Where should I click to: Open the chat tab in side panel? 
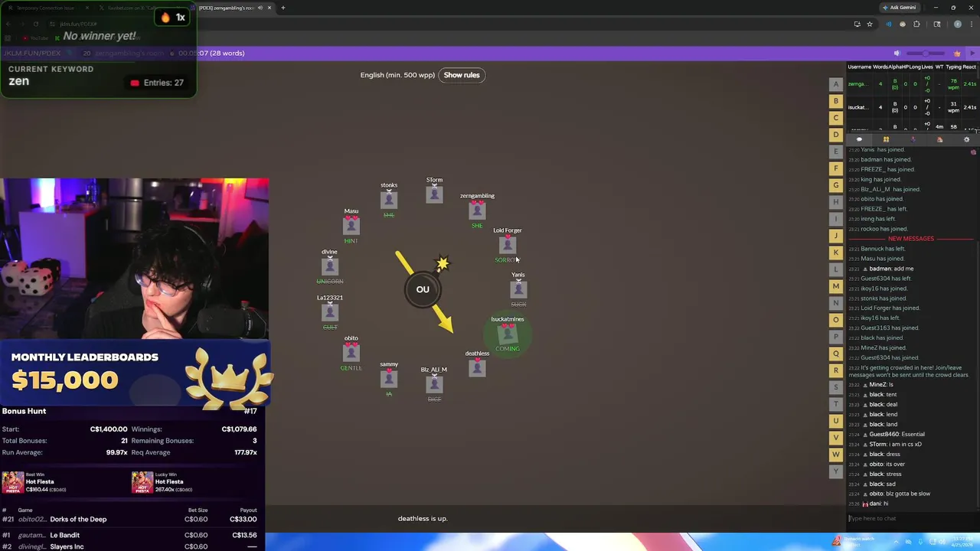pyautogui.click(x=859, y=139)
